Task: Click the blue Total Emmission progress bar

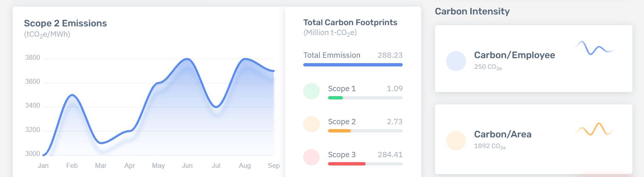Action: click(x=353, y=65)
